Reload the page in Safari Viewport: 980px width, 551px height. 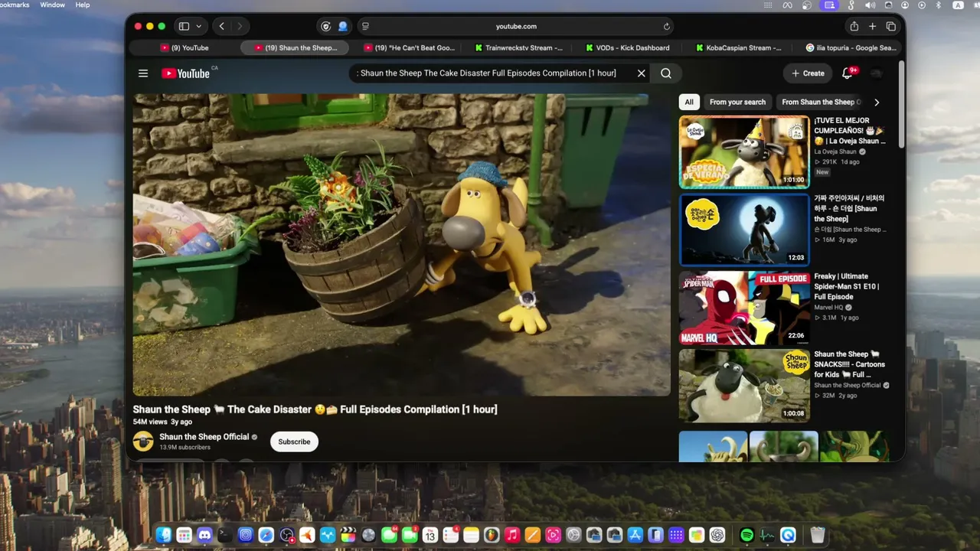pos(666,26)
